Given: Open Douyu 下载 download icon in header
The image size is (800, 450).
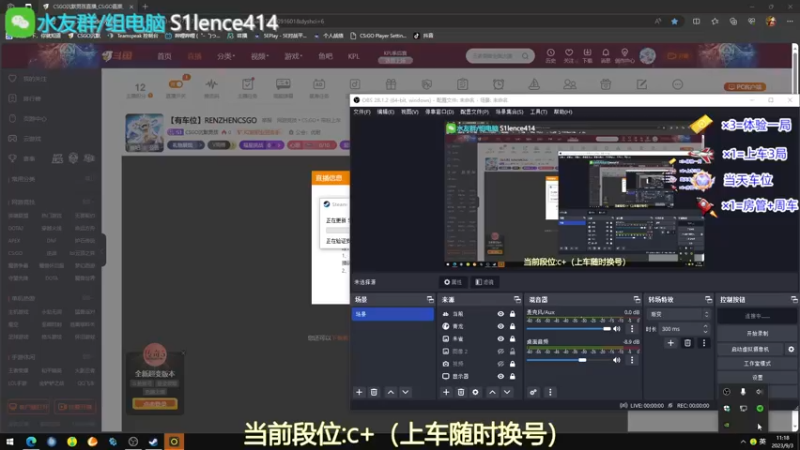Looking at the screenshot, I should point(587,55).
